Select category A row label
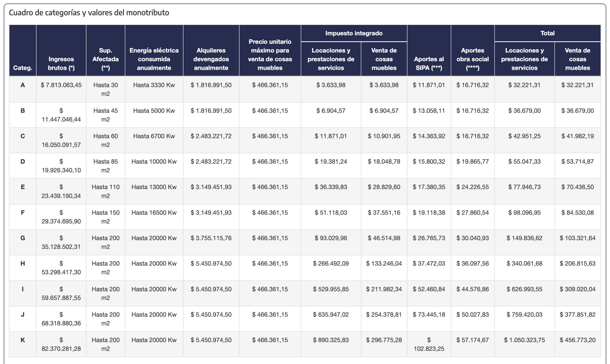This screenshot has width=610, height=364. pyautogui.click(x=23, y=85)
